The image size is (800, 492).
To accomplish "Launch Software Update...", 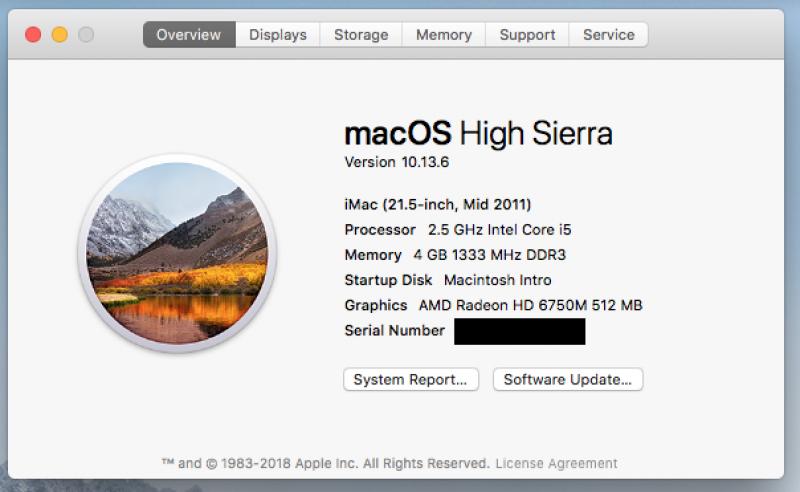I will [568, 379].
